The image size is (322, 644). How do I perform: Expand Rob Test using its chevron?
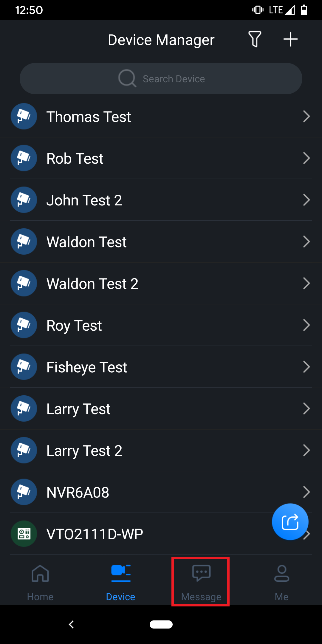pos(306,158)
